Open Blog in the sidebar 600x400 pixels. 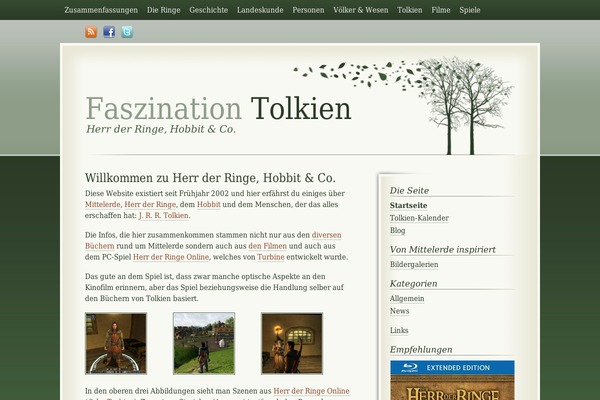(x=397, y=230)
